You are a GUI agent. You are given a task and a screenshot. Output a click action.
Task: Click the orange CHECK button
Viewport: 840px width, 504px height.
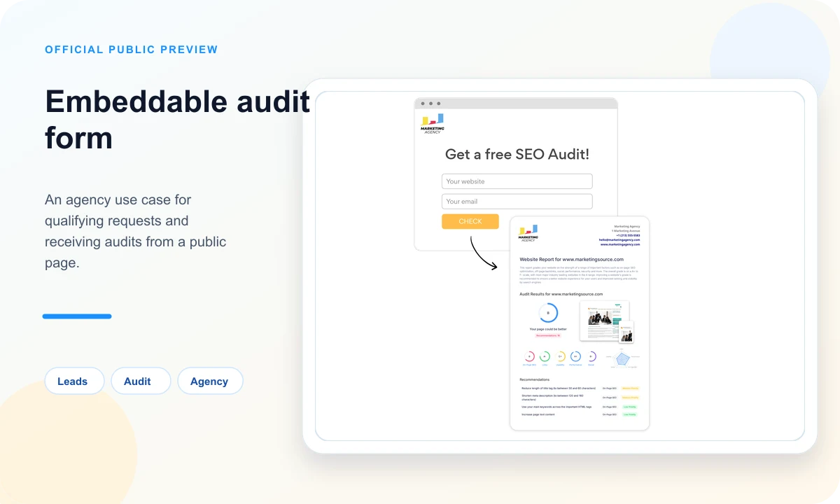pyautogui.click(x=470, y=221)
